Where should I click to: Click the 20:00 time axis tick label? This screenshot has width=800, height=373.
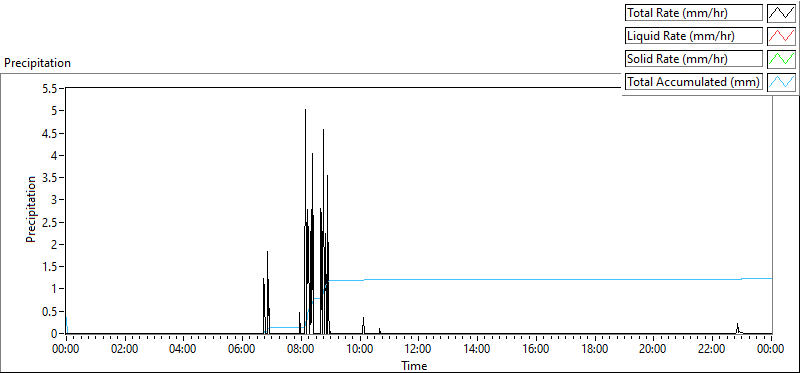tap(654, 350)
